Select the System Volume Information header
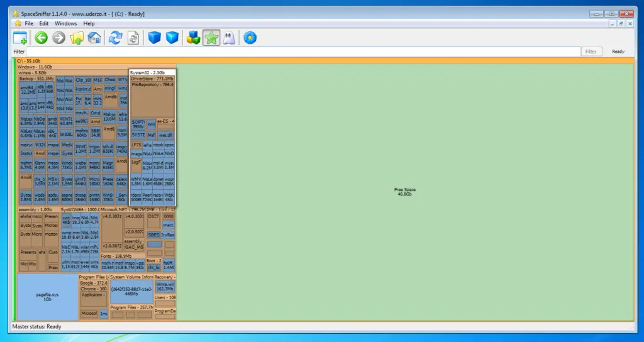644x342 pixels. point(131,277)
